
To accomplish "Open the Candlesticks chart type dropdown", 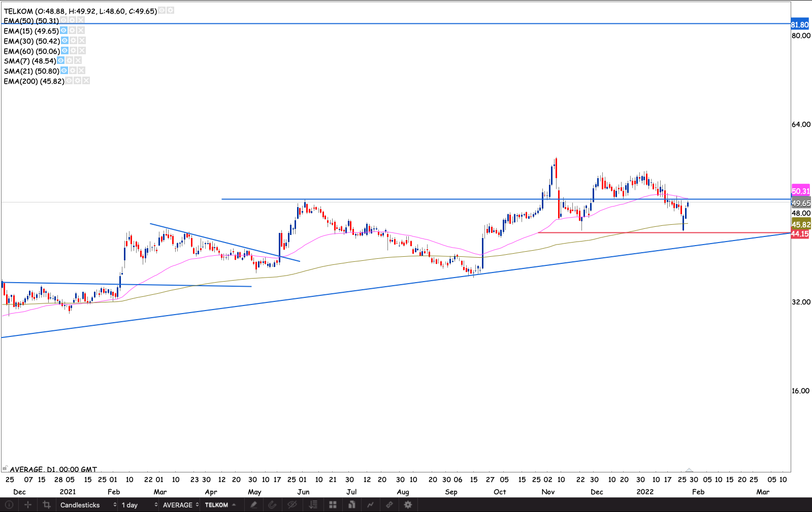I will coord(87,505).
